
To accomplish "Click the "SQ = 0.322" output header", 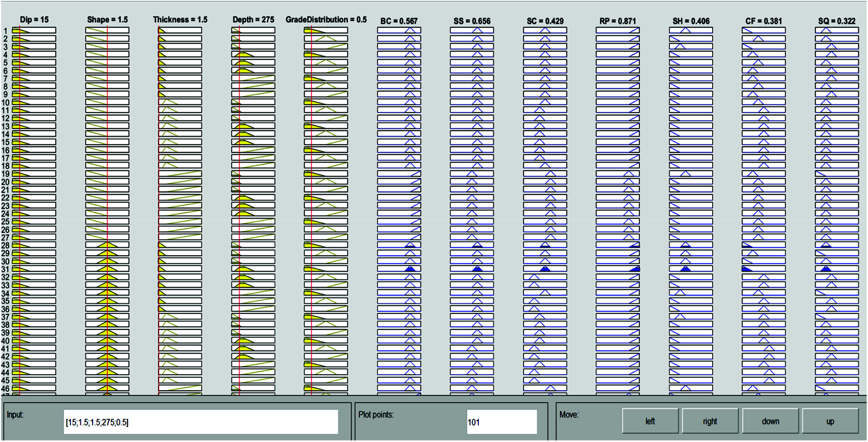I will 836,21.
